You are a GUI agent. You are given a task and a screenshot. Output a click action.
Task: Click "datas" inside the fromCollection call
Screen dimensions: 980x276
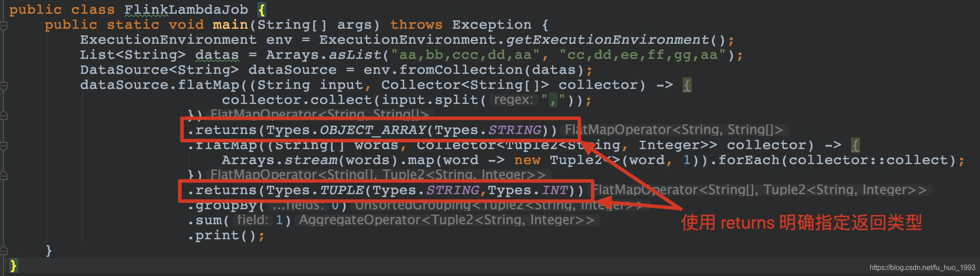point(554,70)
